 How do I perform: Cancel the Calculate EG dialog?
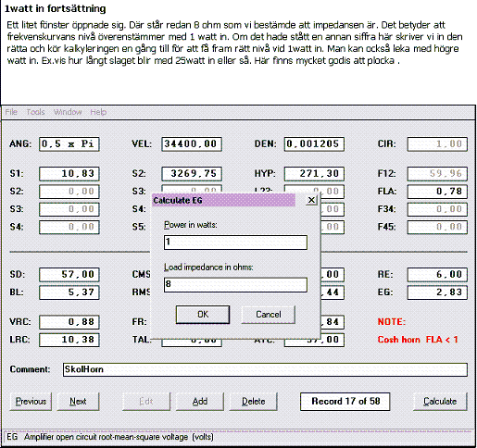tap(269, 315)
